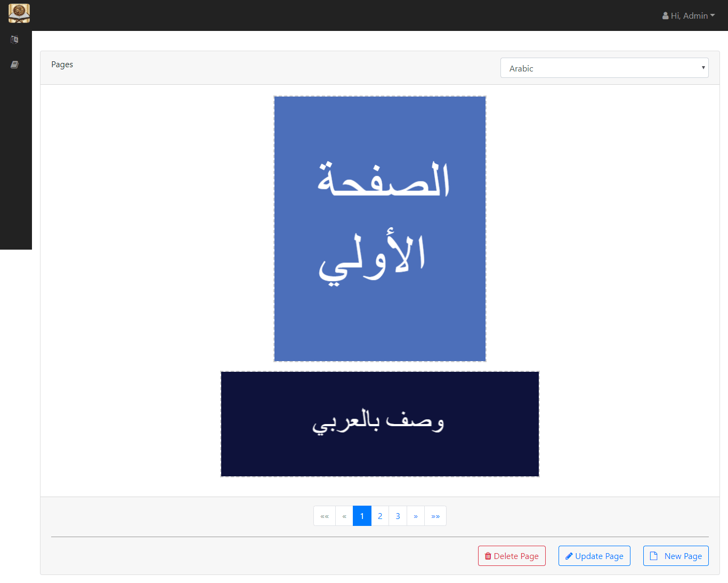728x583 pixels.
Task: Select the blue Arabic page title image
Action: pyautogui.click(x=380, y=229)
